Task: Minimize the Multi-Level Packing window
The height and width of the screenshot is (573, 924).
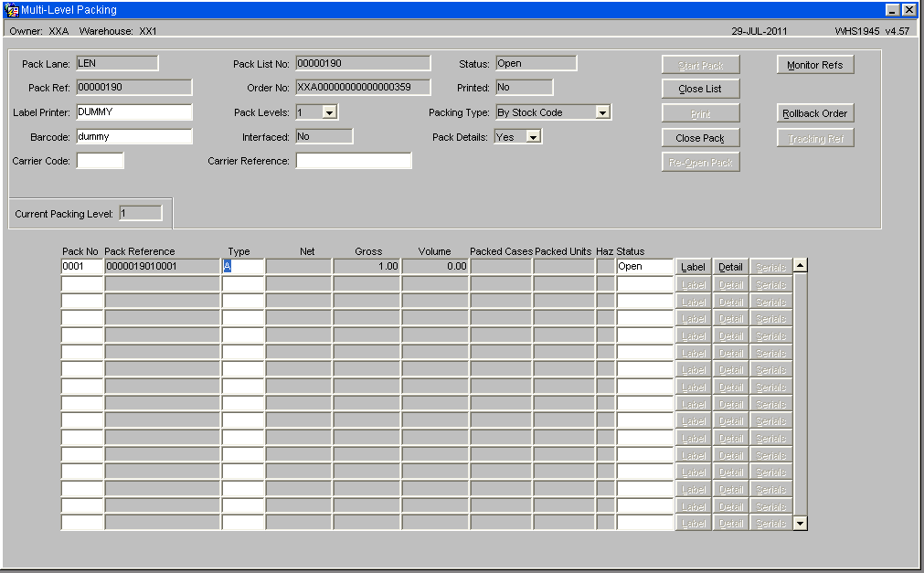Action: (892, 10)
